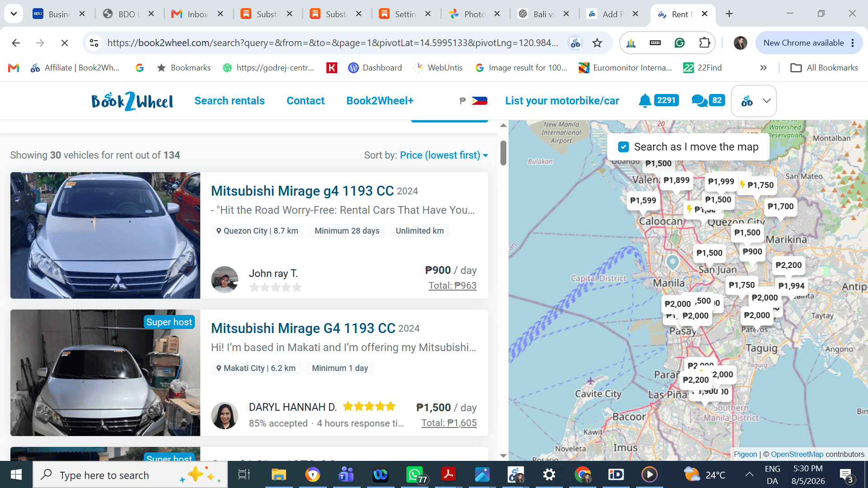
Task: Open the Google bookmark icon
Action: tap(140, 68)
